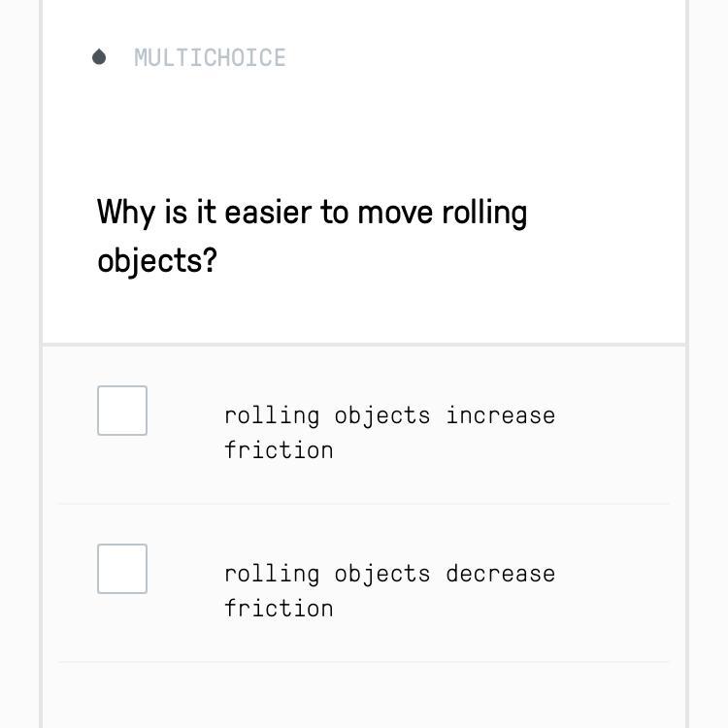
Task: Click 'objects?' at the end of the question
Action: coord(156,261)
